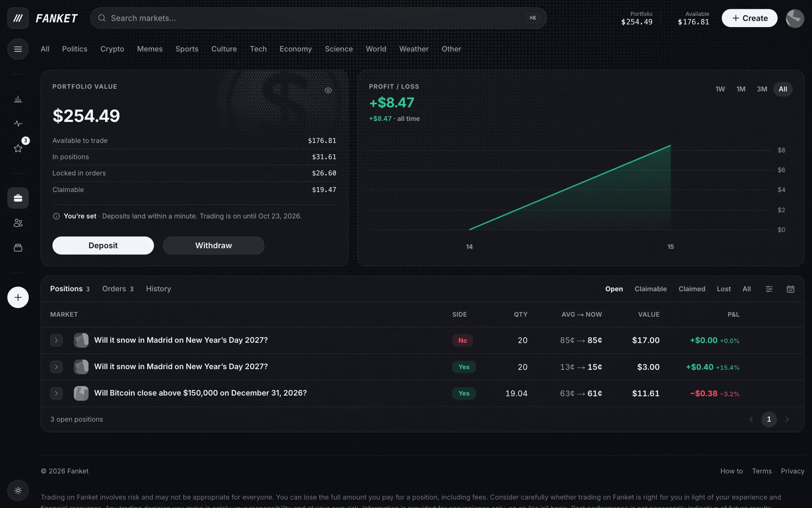Open the Politics category
The image size is (812, 508).
coord(74,49)
